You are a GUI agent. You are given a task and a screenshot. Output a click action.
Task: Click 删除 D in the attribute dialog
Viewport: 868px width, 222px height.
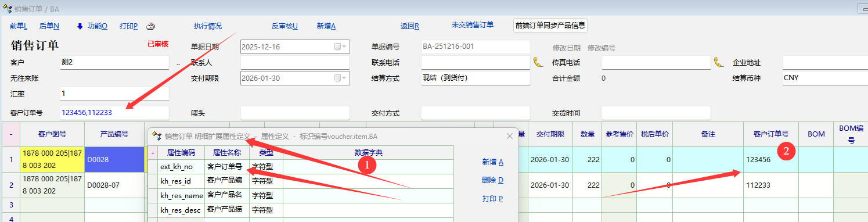click(492, 180)
